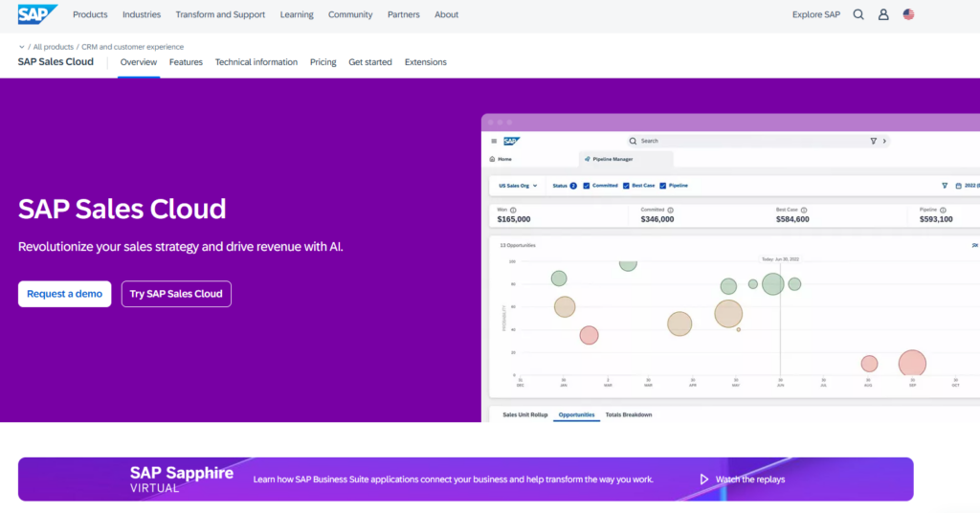980x513 pixels.
Task: Click the $346,000 Committed value
Action: (657, 219)
